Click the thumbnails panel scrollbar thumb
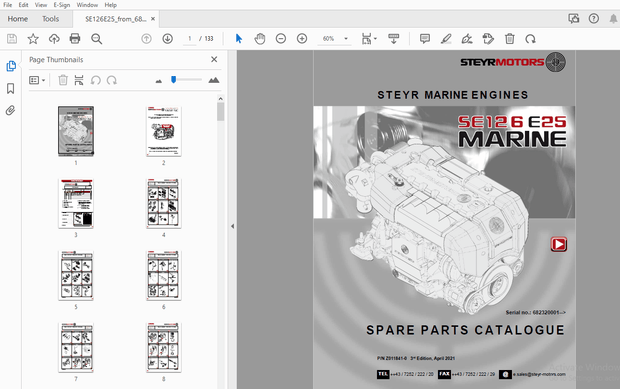The height and width of the screenshot is (389, 620). point(221,111)
